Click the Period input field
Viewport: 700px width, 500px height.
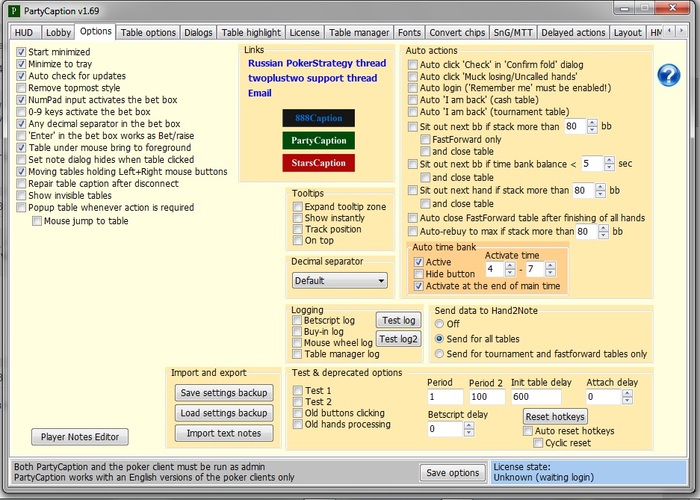[x=445, y=396]
